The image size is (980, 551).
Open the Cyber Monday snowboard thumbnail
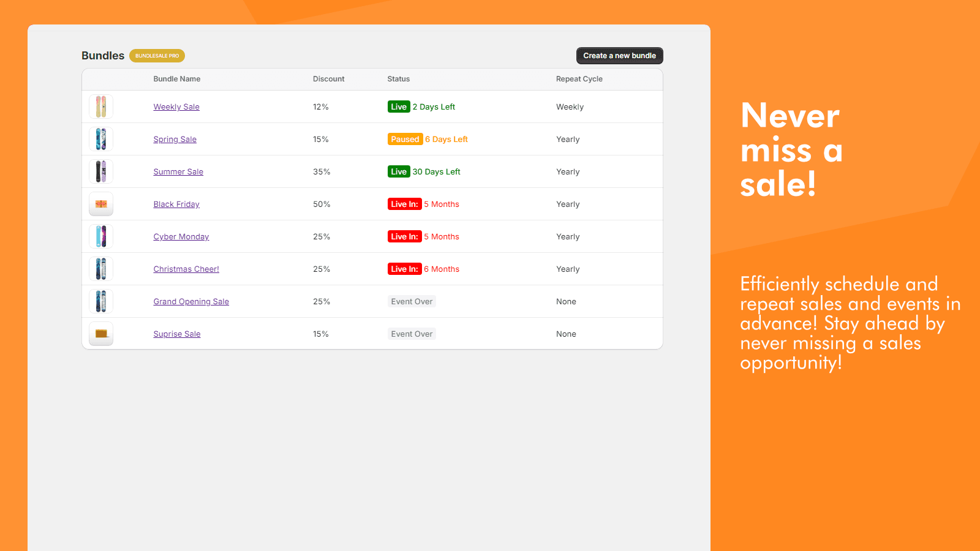[x=101, y=236]
